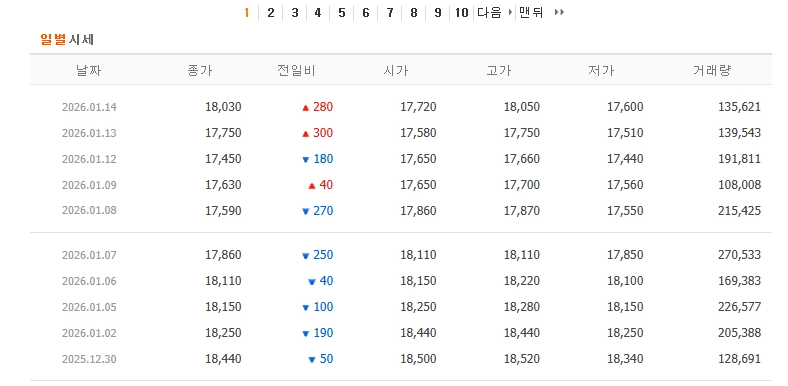Select the date 2025.12.30
The width and height of the screenshot is (788, 386).
click(x=89, y=359)
